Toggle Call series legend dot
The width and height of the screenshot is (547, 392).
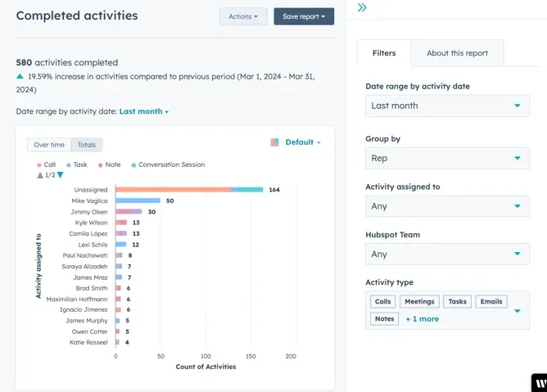(x=39, y=165)
